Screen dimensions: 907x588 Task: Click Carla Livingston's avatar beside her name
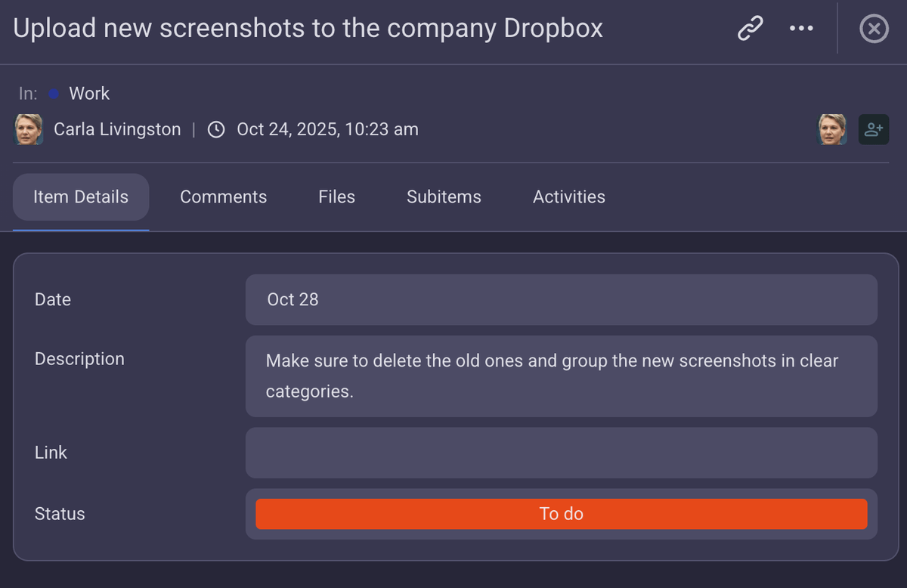click(29, 129)
